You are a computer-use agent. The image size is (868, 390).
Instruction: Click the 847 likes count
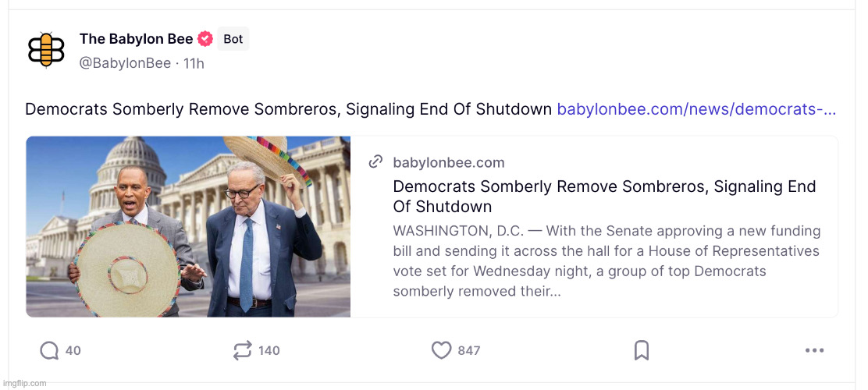(469, 351)
